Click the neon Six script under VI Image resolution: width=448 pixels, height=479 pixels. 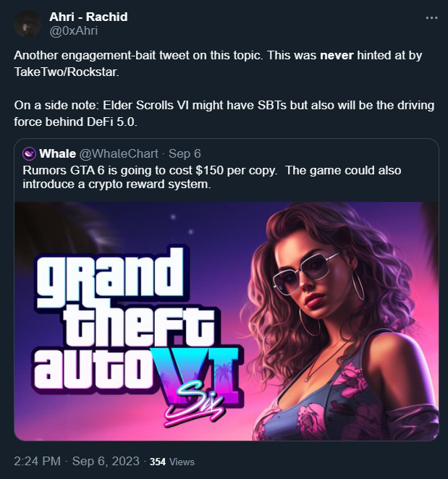pos(195,403)
